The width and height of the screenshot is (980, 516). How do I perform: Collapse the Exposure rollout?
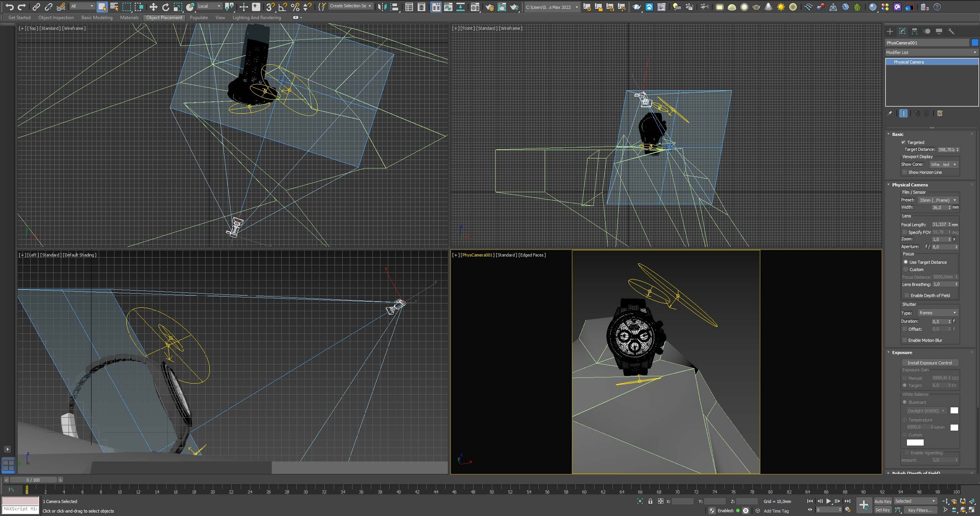point(889,353)
